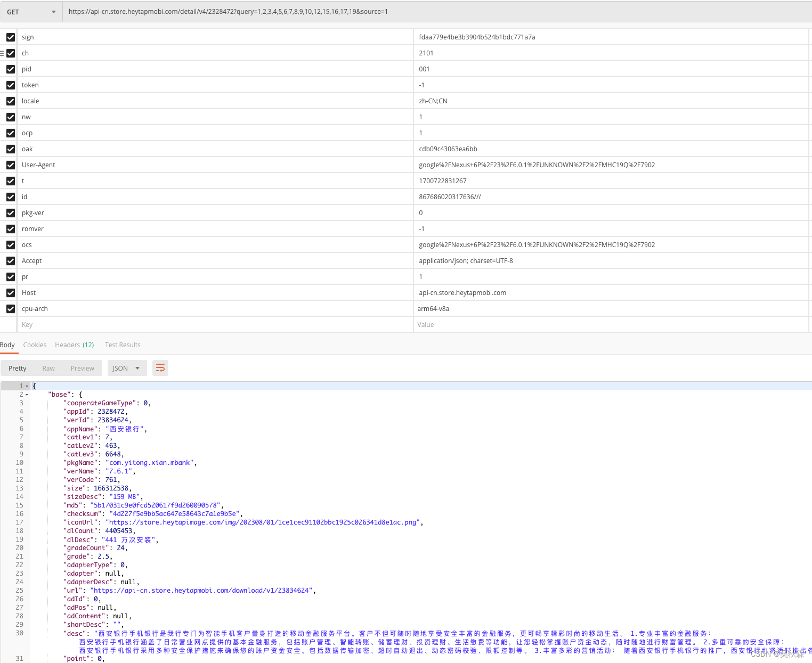Click the verId value 23834624
Screen dimensions: 812x663
(x=113, y=420)
